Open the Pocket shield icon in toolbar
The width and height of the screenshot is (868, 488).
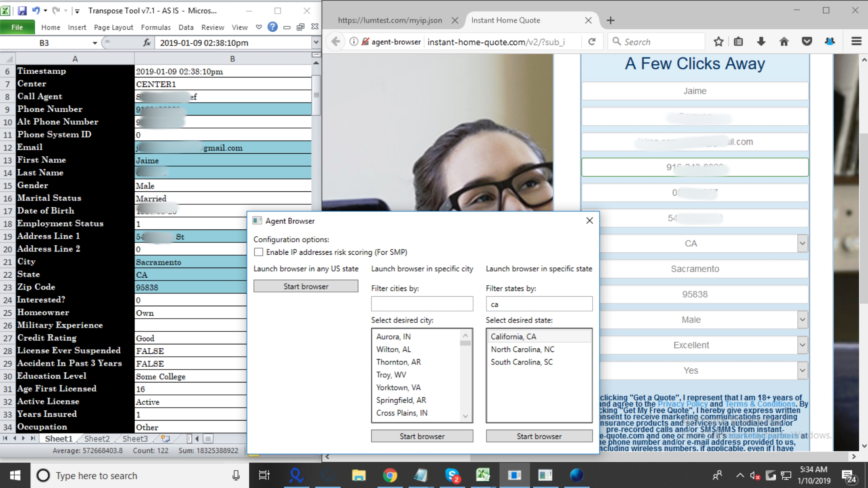click(807, 42)
